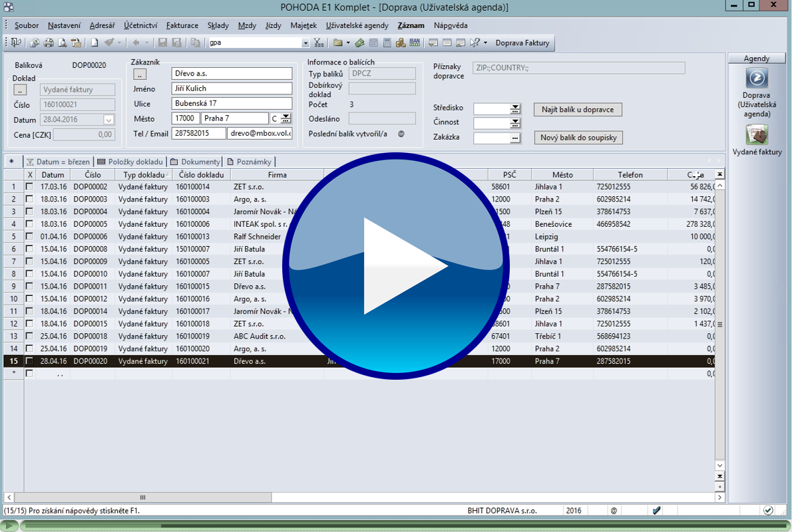Open Vydané faktury icon in Agendy panel
Screen dimensions: 792x532
[x=757, y=135]
